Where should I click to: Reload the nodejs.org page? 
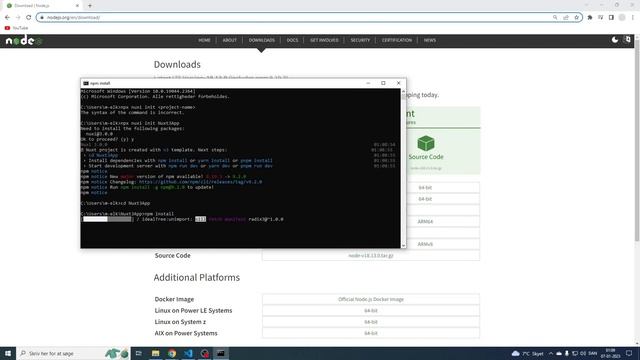point(29,18)
